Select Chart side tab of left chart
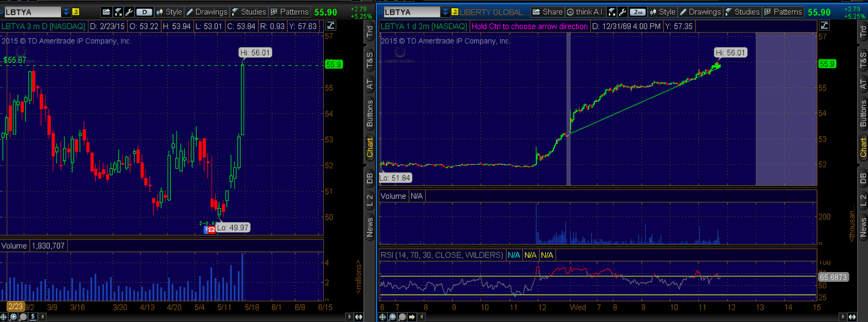Screen dimensions: 868x322 pyautogui.click(x=370, y=148)
